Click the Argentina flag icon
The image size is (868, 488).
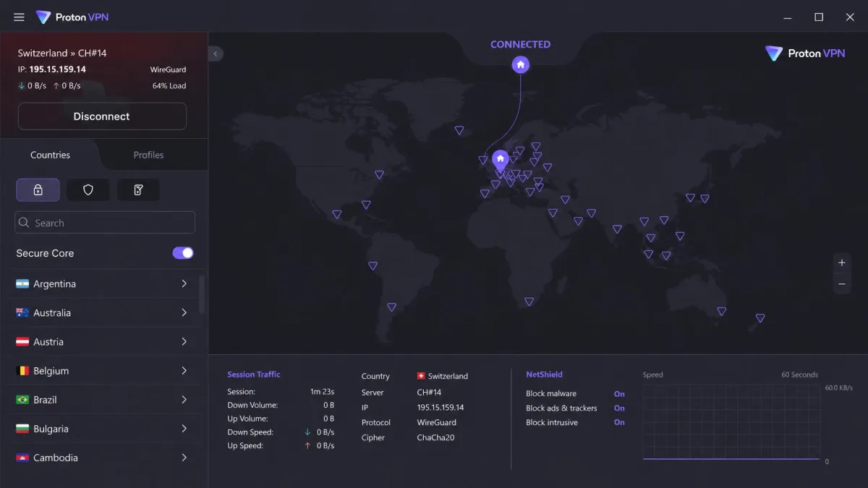pos(22,284)
